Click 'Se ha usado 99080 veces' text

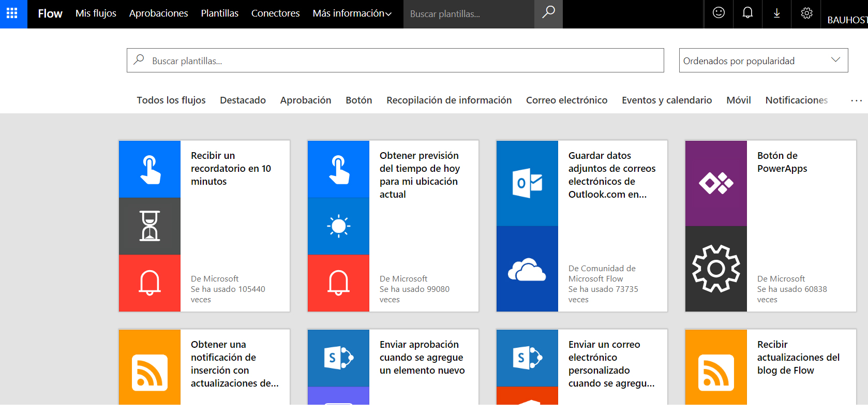tap(415, 294)
